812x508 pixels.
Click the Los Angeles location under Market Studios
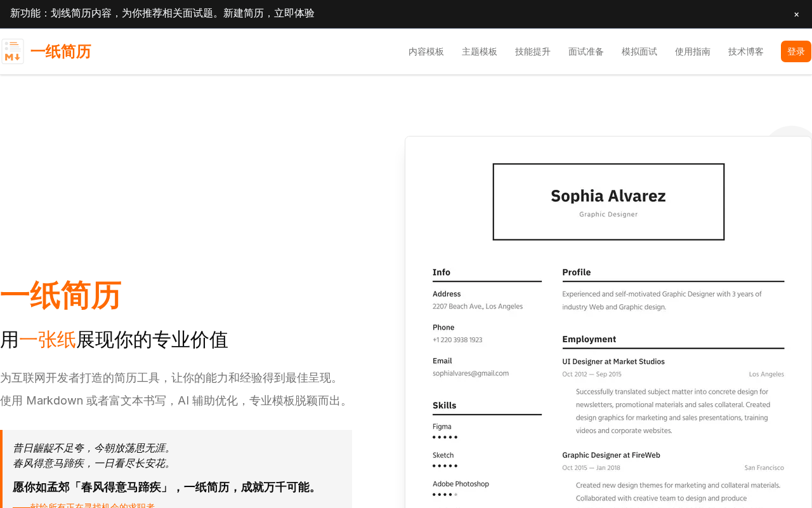[x=766, y=375]
